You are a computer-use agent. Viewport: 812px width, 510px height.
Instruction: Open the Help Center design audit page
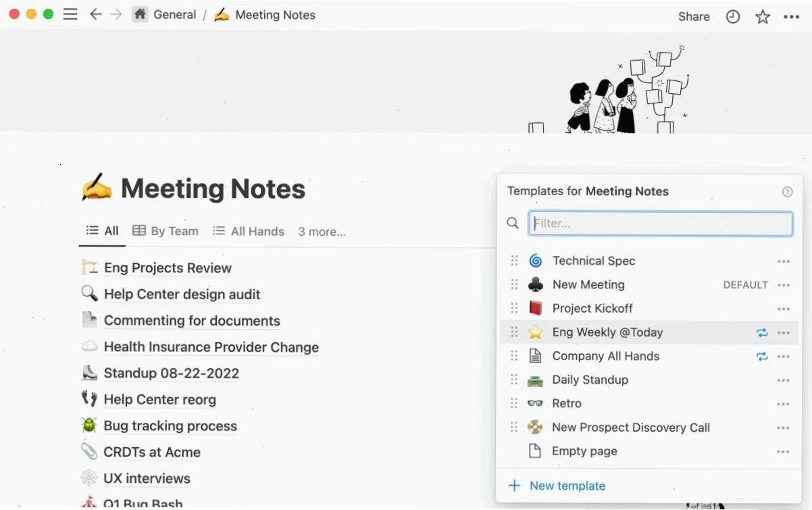click(182, 294)
